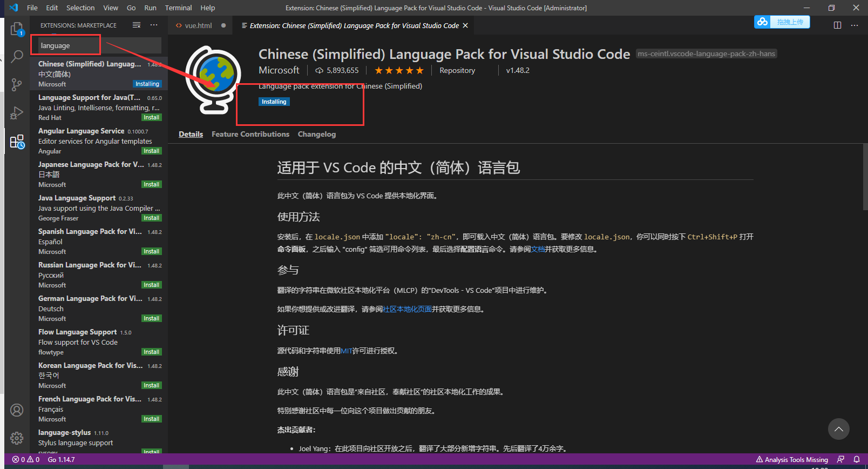This screenshot has height=469, width=868.
Task: Open the Edit menu
Action: coord(52,8)
